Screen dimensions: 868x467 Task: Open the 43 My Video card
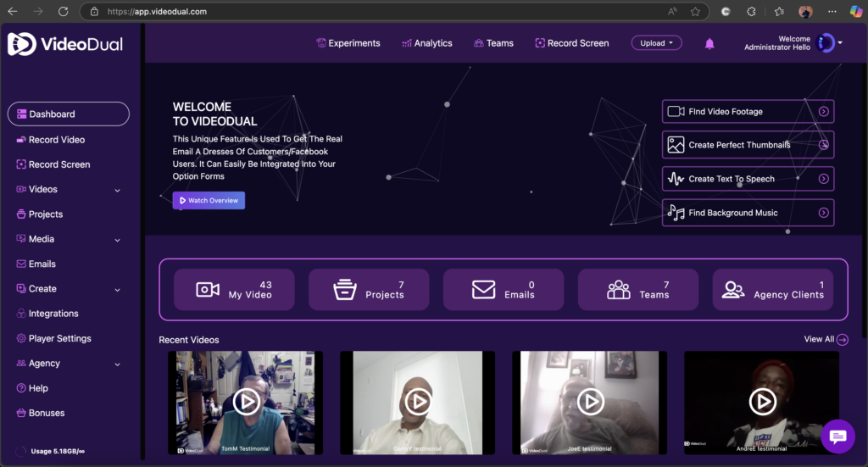point(234,289)
